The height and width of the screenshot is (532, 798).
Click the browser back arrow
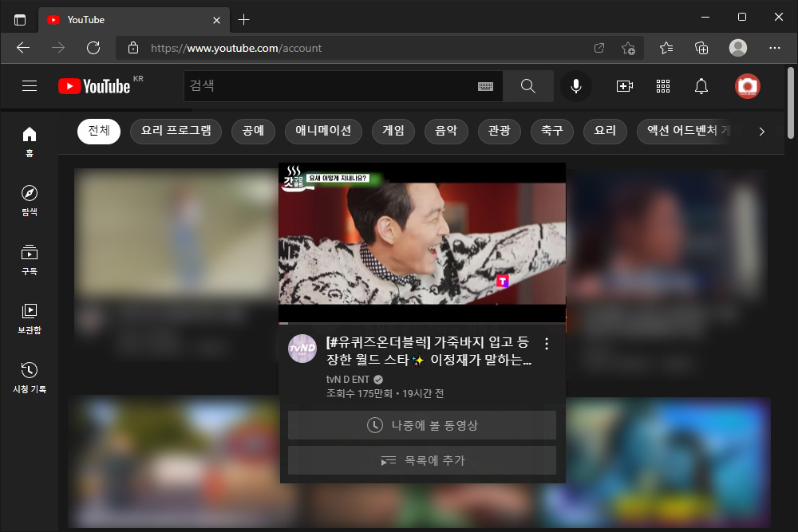tap(23, 48)
